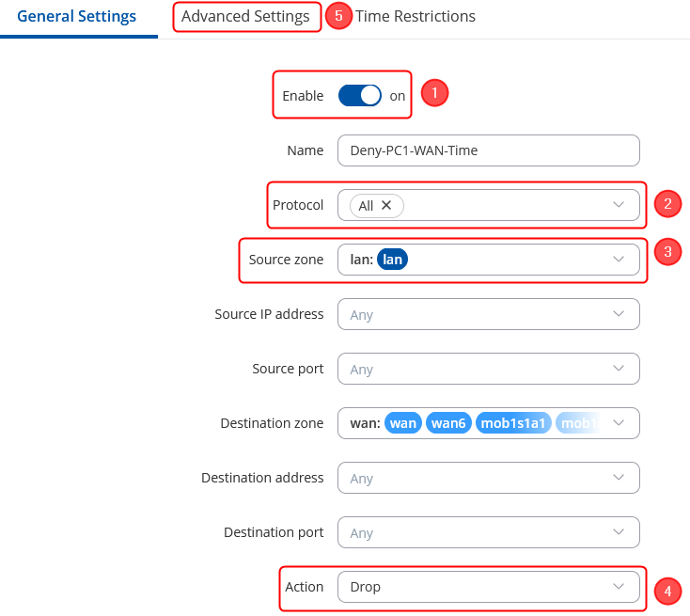Image resolution: width=690 pixels, height=616 pixels.
Task: Expand the Source port dropdown
Action: click(x=488, y=369)
